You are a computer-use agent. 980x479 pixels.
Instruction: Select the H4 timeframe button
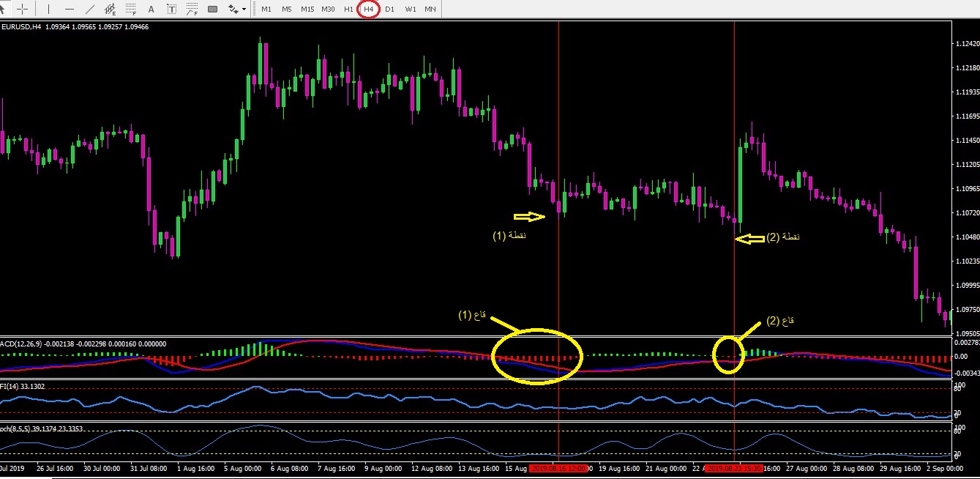pyautogui.click(x=369, y=10)
